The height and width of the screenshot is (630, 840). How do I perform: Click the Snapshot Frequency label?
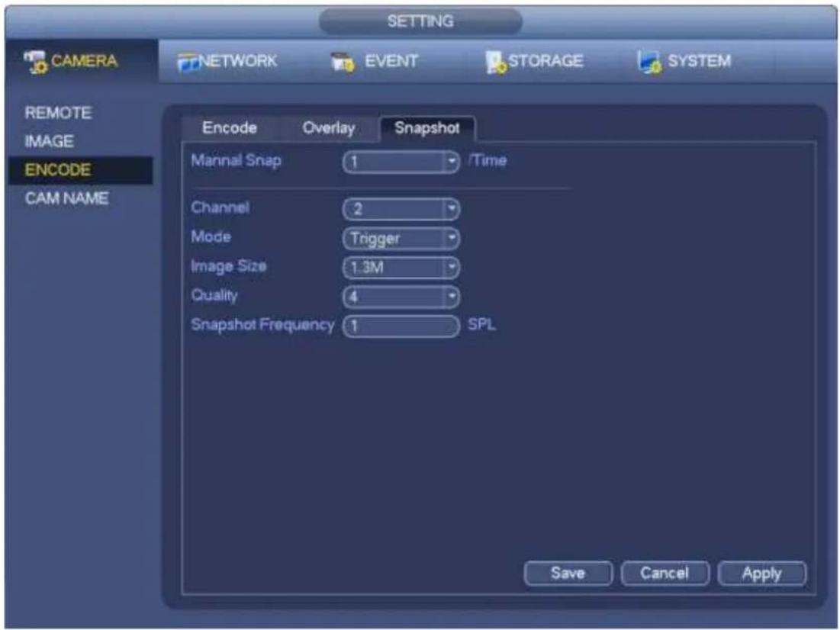(x=262, y=325)
